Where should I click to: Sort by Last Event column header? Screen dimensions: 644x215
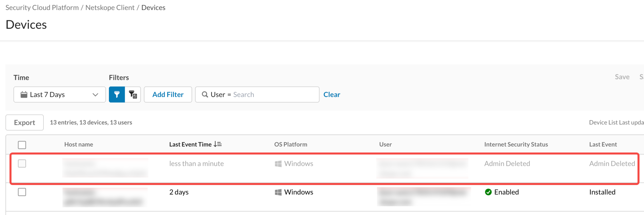point(603,144)
